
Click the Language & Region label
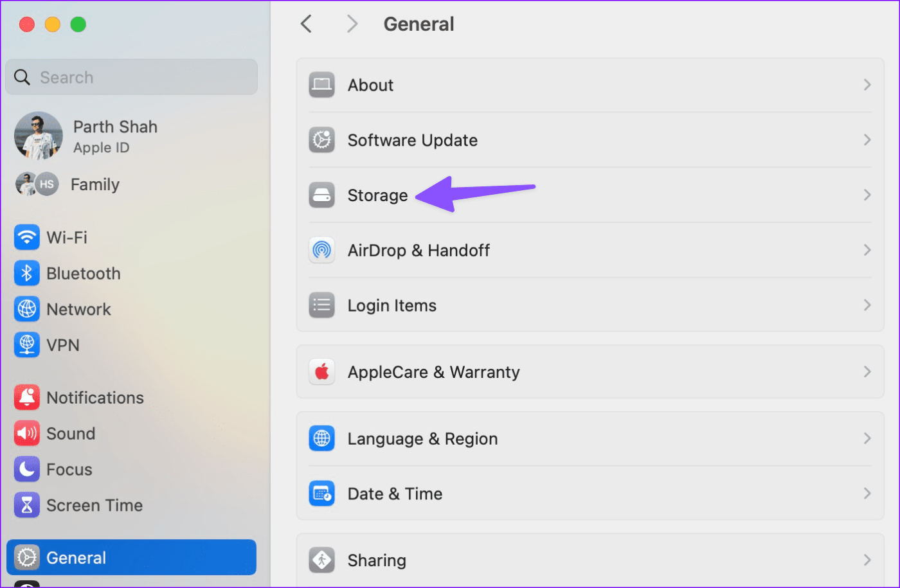pyautogui.click(x=423, y=438)
